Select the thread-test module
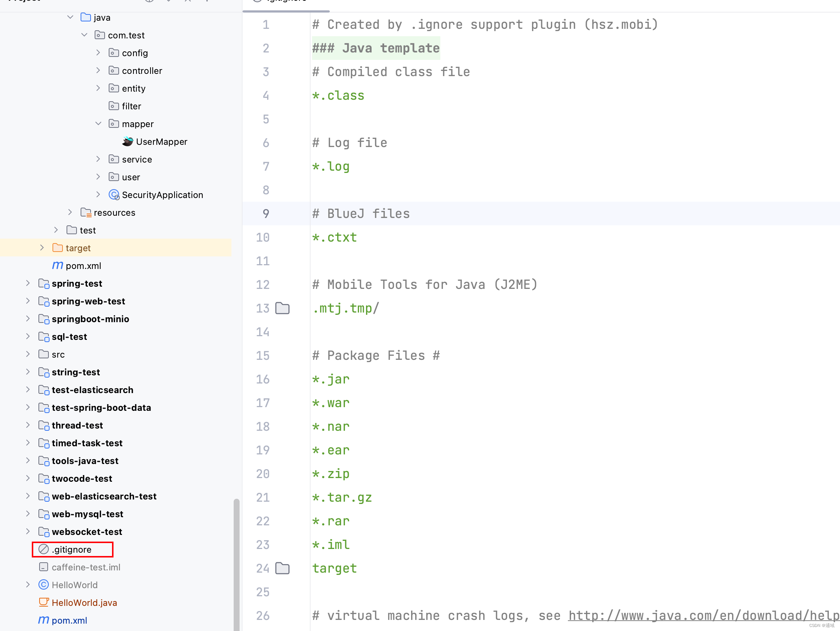 [78, 425]
